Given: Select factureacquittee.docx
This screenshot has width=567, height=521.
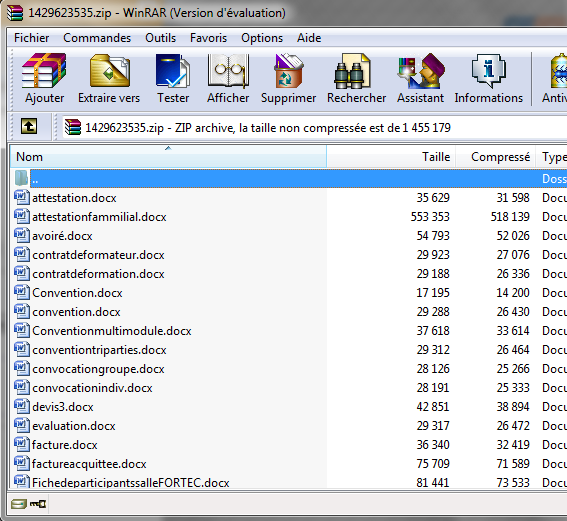Looking at the screenshot, I should [89, 464].
